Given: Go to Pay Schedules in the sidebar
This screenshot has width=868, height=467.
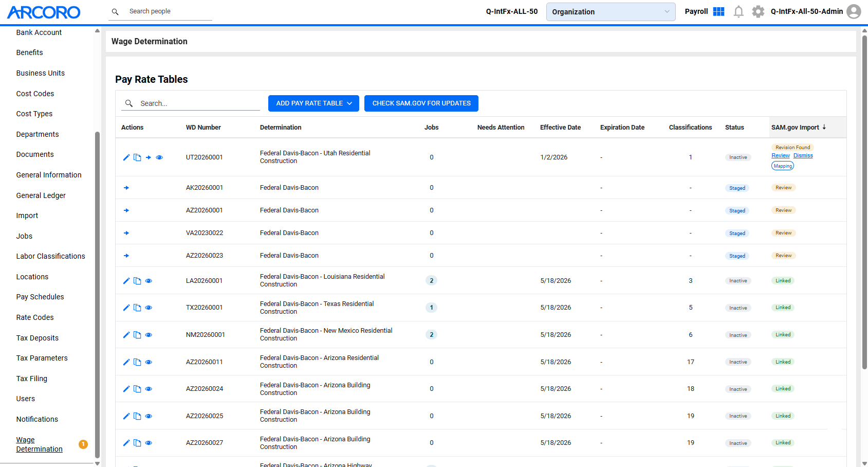Looking at the screenshot, I should tap(40, 297).
